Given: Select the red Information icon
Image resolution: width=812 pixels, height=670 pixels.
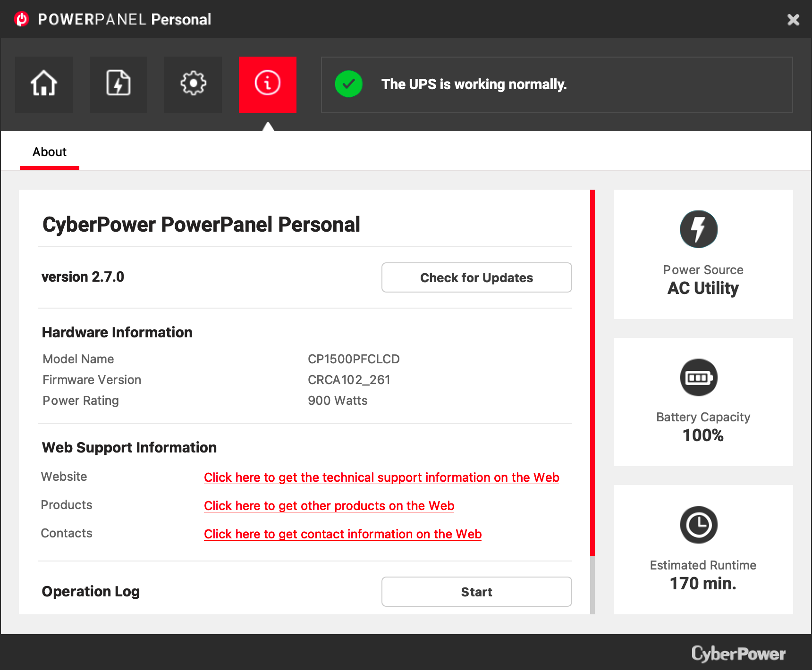Looking at the screenshot, I should (267, 84).
